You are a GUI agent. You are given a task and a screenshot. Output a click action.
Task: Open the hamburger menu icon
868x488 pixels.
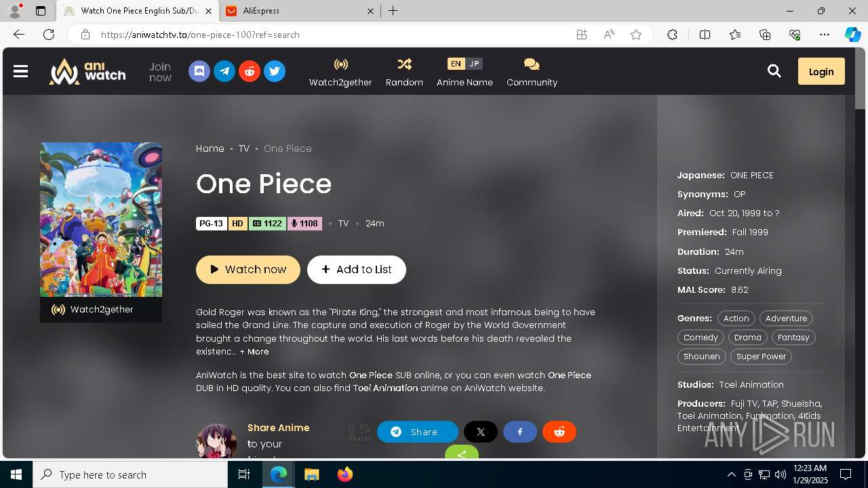point(21,71)
